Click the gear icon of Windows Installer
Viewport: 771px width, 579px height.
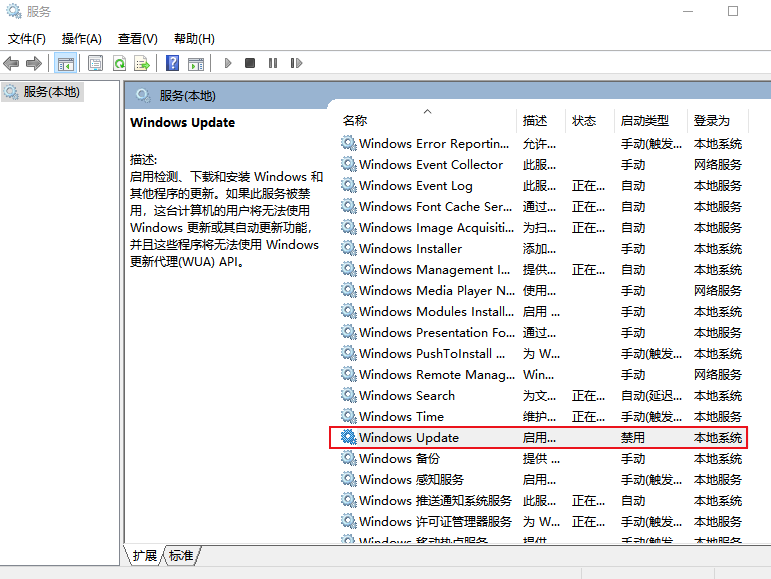click(349, 248)
